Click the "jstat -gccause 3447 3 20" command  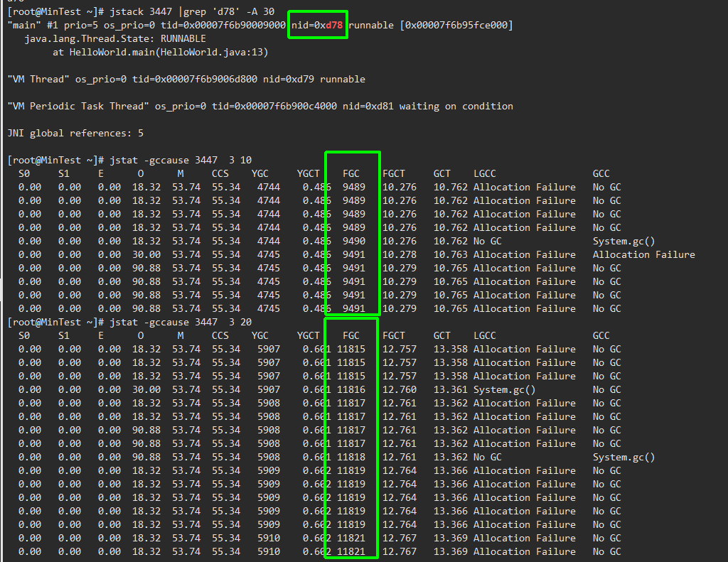tap(181, 322)
